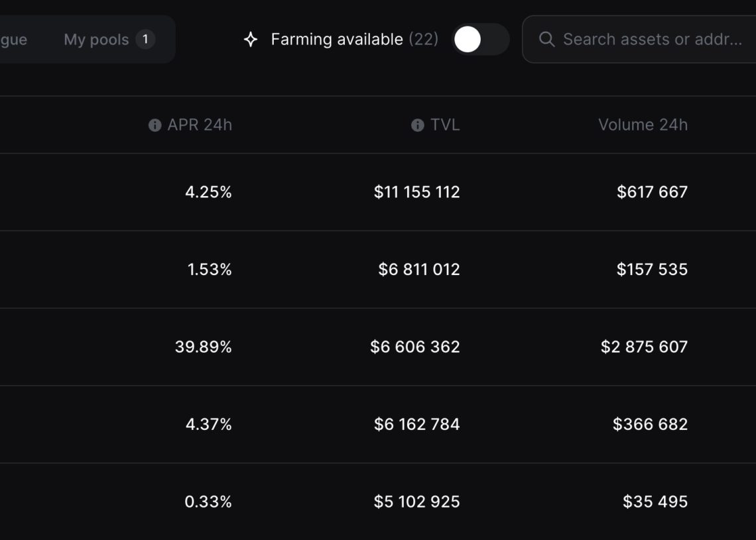Click the $2 875 607 volume value
This screenshot has width=756, height=540.
pyautogui.click(x=643, y=347)
